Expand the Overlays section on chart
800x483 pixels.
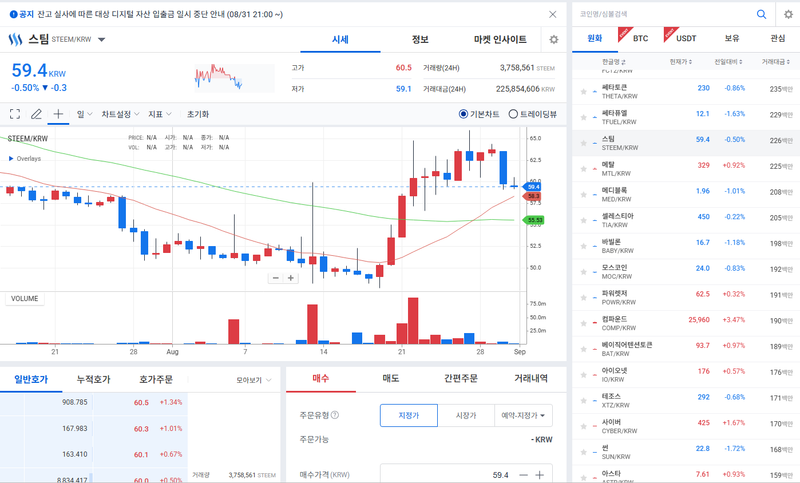click(24, 159)
